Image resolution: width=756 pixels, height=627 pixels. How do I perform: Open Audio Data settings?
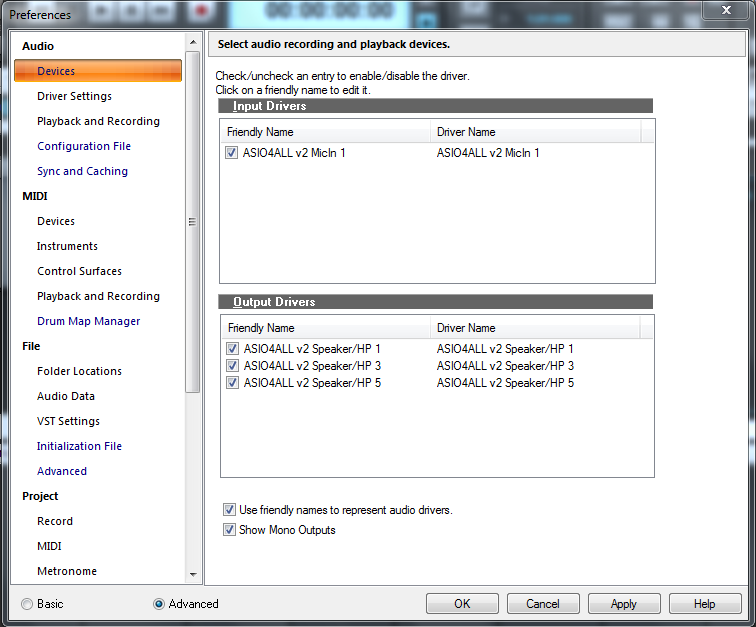pos(66,396)
